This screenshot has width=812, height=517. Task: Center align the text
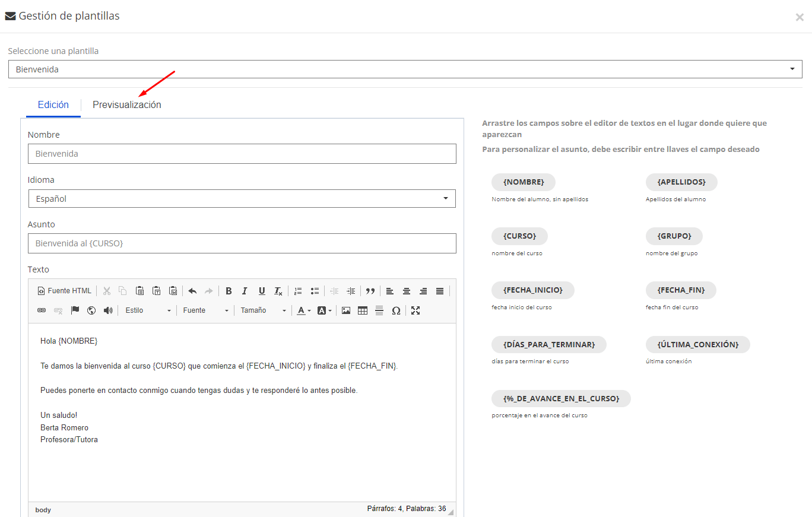407,291
